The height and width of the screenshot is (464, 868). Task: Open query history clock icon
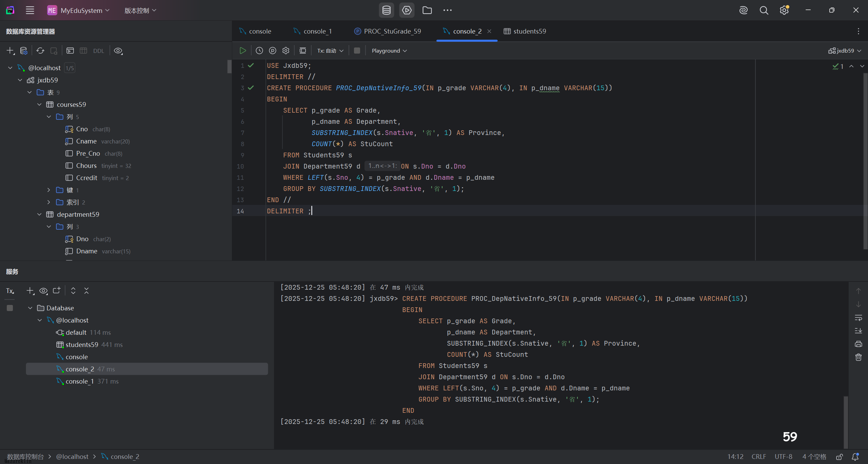(x=259, y=51)
